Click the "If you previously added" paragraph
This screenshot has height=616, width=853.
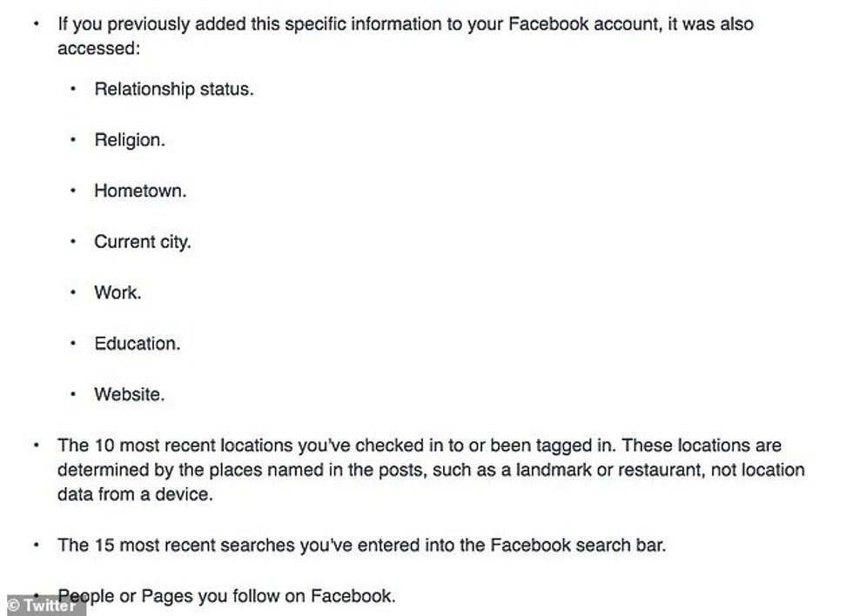click(x=406, y=35)
